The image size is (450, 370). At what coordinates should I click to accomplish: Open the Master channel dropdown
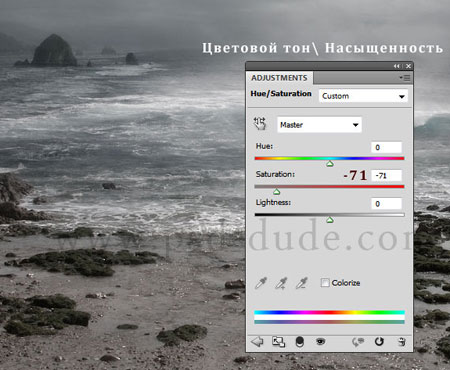[x=319, y=125]
